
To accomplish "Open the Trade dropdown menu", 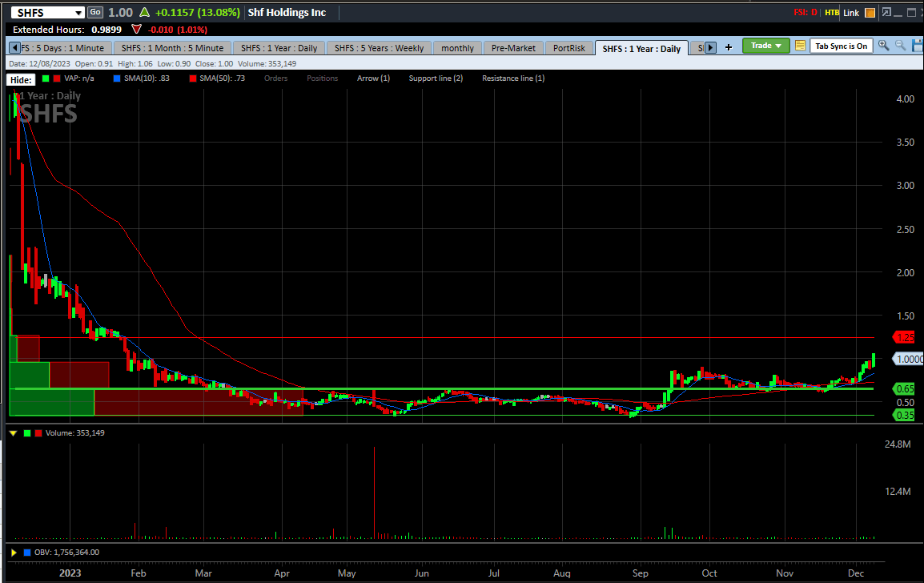I will (x=765, y=46).
